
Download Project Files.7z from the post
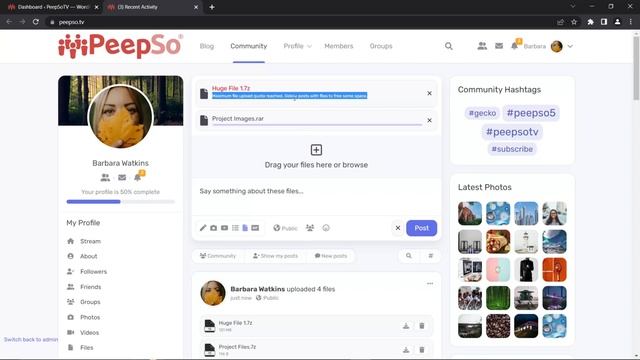tap(406, 350)
